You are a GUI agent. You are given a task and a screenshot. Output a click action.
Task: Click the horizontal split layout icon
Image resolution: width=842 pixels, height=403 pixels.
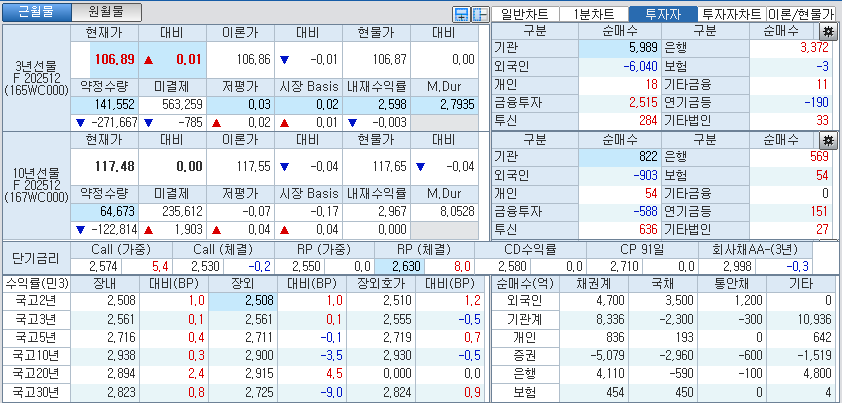click(461, 15)
